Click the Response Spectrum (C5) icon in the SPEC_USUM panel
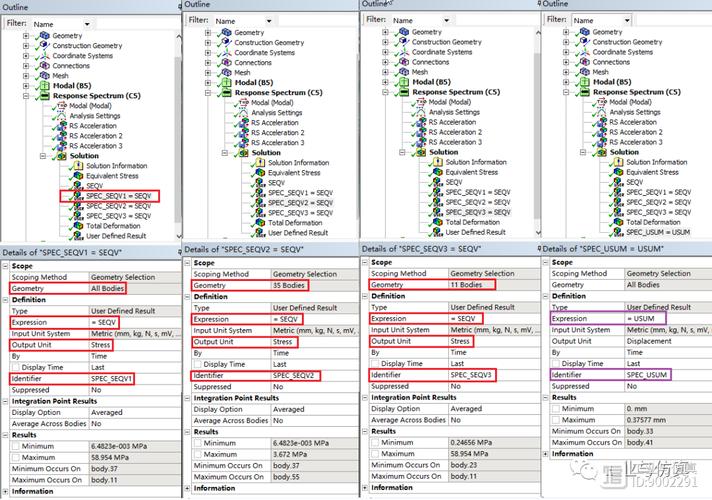The width and height of the screenshot is (712, 500). pos(584,92)
